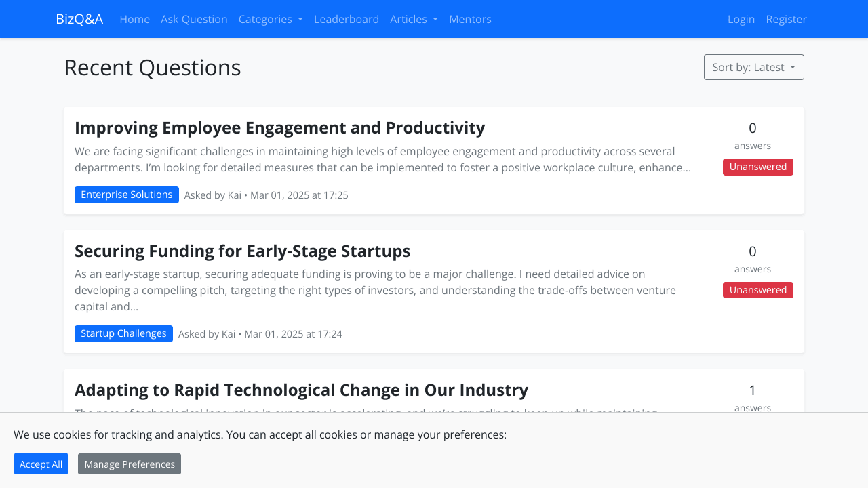Open the Sort by: Latest dropdown
Screen dimensions: 868x488
click(x=753, y=67)
